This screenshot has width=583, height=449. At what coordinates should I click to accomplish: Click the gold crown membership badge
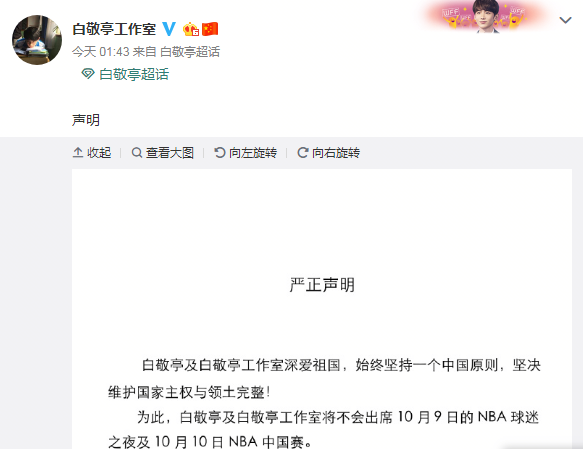point(191,29)
